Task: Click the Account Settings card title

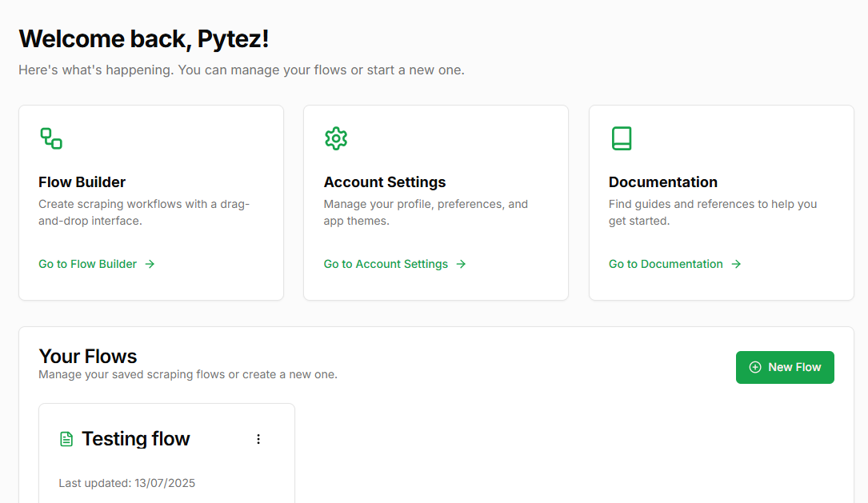Action: pos(385,182)
